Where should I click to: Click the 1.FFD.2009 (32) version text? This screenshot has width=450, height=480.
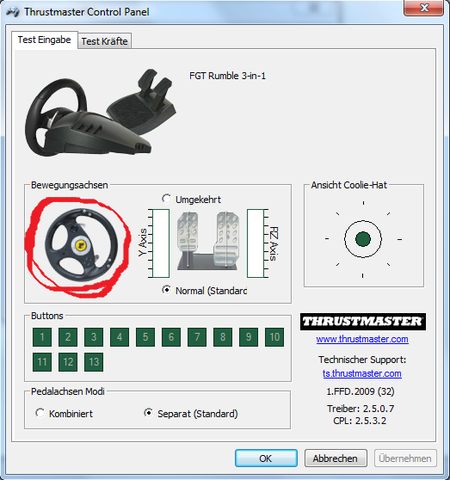pyautogui.click(x=360, y=391)
